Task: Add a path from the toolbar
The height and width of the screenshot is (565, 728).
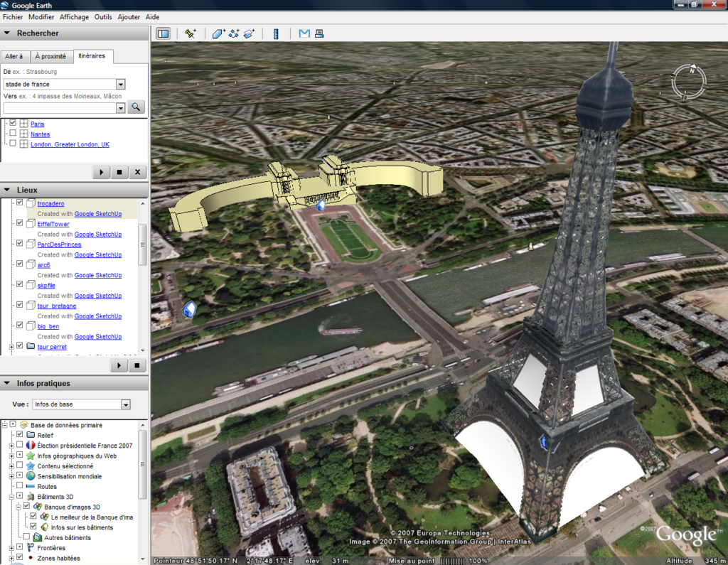Action: pyautogui.click(x=234, y=33)
